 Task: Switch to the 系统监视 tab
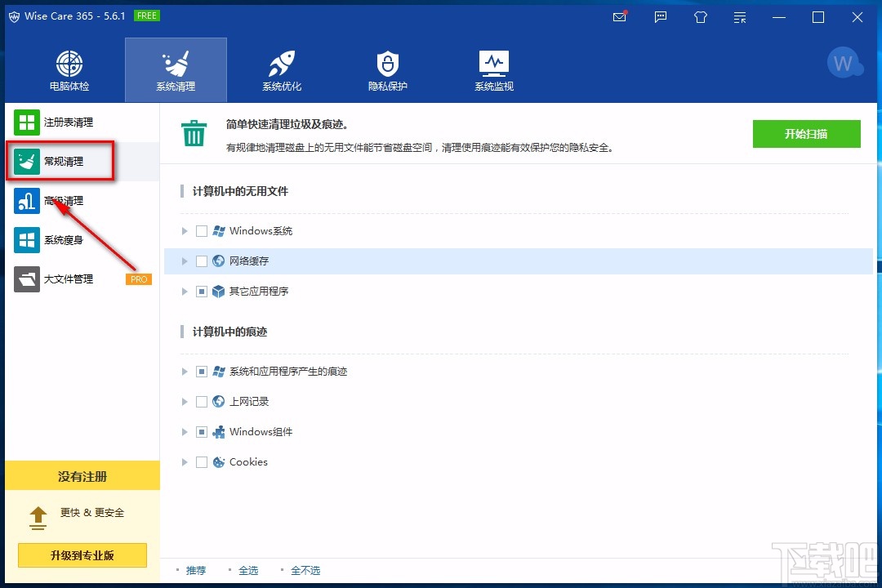click(494, 70)
